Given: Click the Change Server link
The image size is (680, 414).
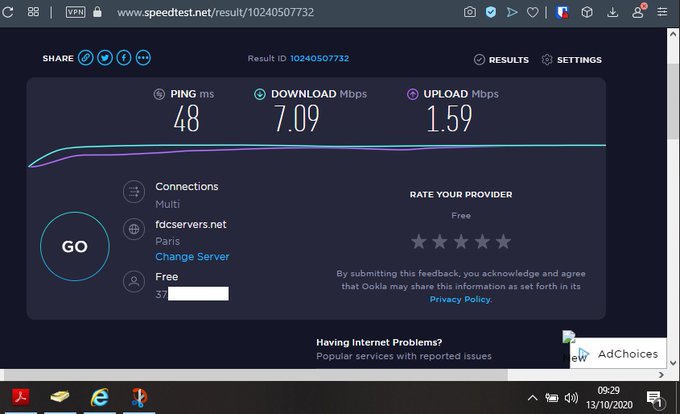Looking at the screenshot, I should click(192, 257).
